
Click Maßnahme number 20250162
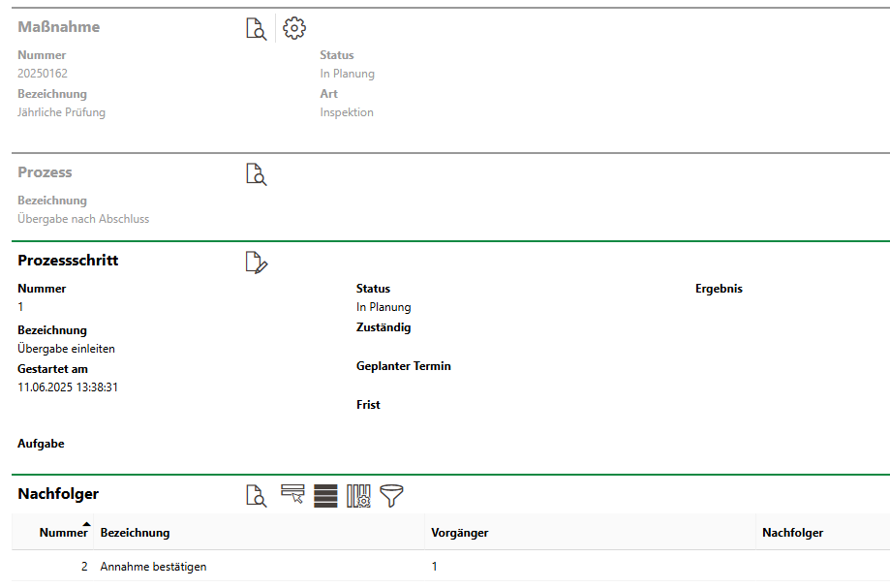(43, 74)
